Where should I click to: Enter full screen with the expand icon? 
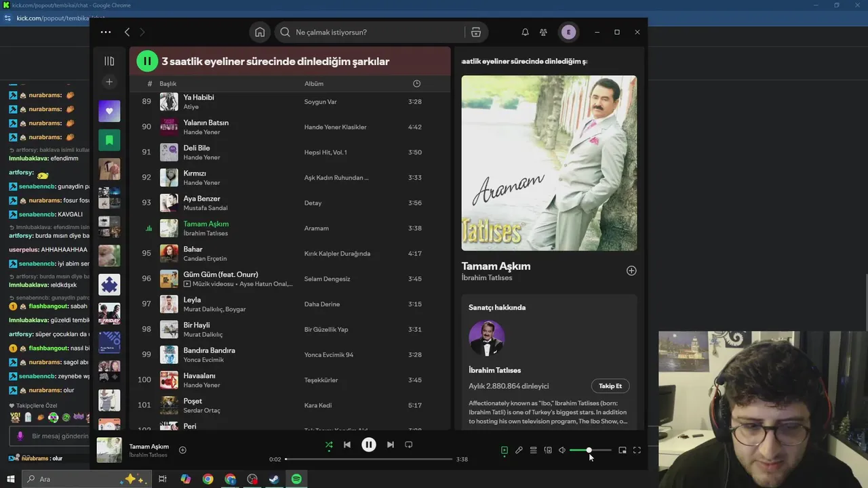(x=637, y=450)
